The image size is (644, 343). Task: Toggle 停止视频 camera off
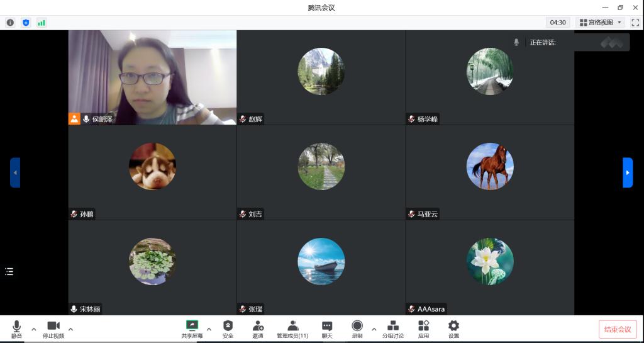[x=53, y=329]
